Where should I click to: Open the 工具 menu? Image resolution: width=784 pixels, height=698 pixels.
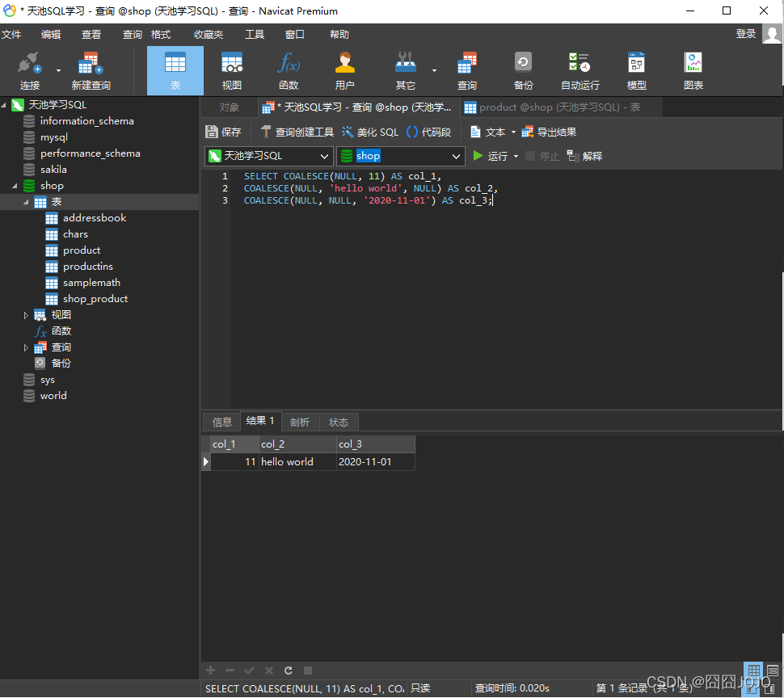click(255, 35)
